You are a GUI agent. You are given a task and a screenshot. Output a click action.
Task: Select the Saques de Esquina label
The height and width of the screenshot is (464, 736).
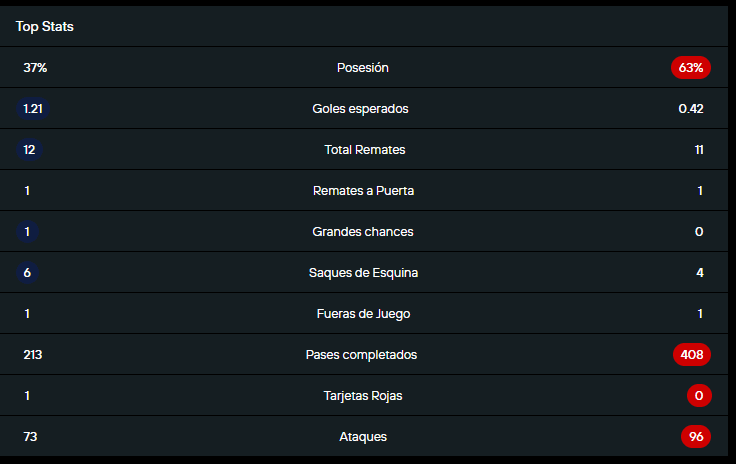pyautogui.click(x=363, y=273)
